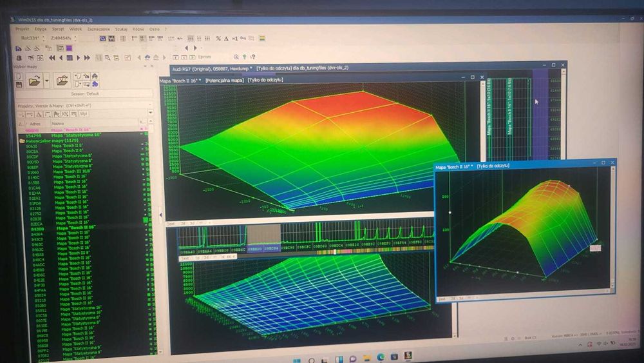Viewport: 644px width, 363px height.
Task: Click the Windows Start button on taskbar
Action: [296, 360]
